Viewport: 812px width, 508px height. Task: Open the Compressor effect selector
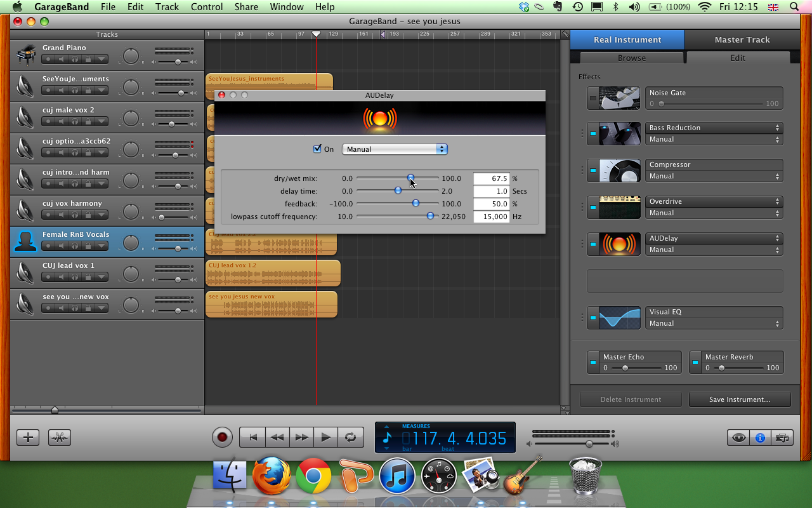tap(714, 164)
